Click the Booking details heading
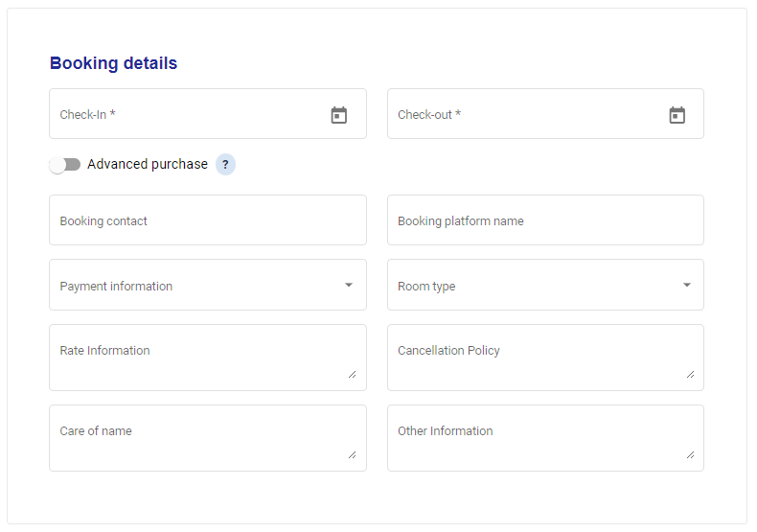The width and height of the screenshot is (757, 532). pyautogui.click(x=113, y=63)
